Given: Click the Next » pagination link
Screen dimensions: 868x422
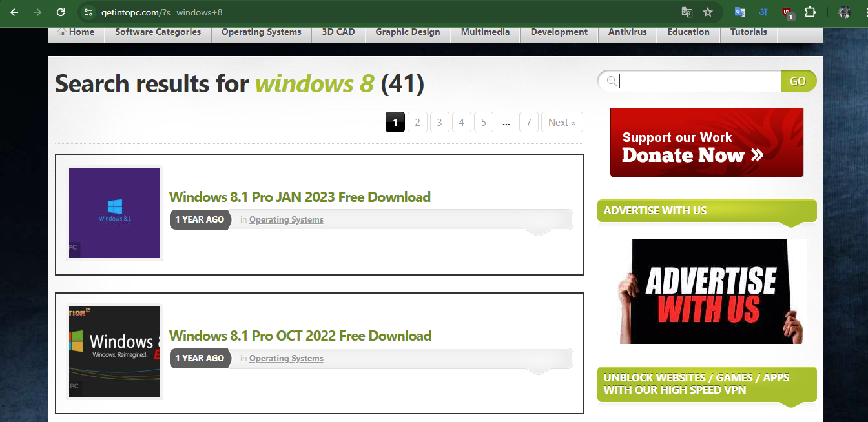Looking at the screenshot, I should (562, 122).
